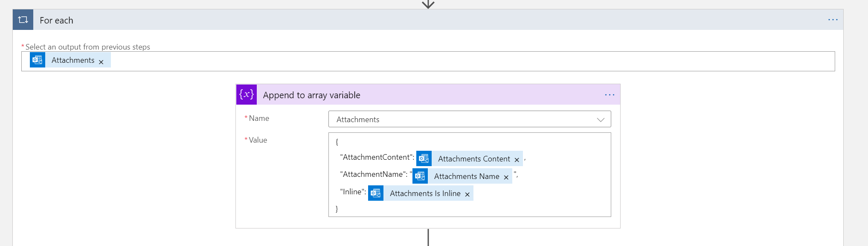Click the closing brace in Value field
The width and height of the screenshot is (868, 246).
point(337,209)
